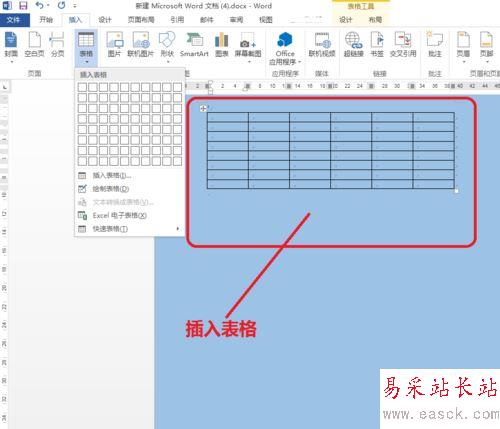500x429 pixels.
Task: Expand the Office 应用程序 dropdown arrow
Action: point(299,62)
